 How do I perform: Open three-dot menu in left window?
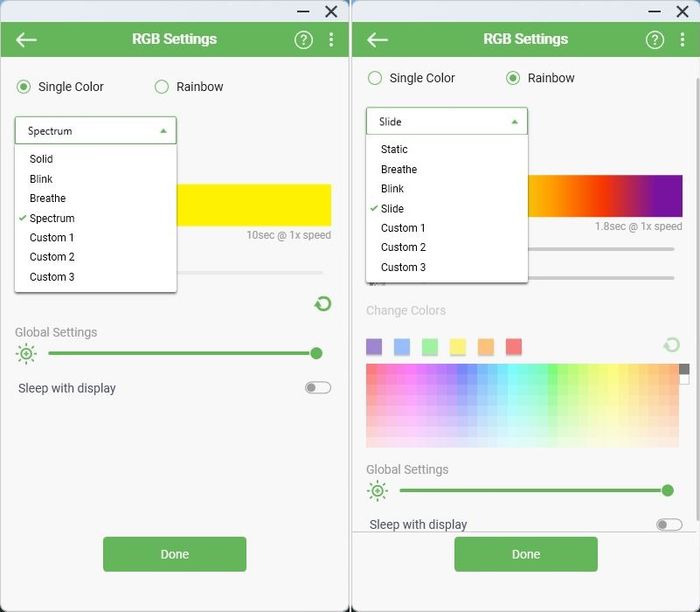point(332,40)
